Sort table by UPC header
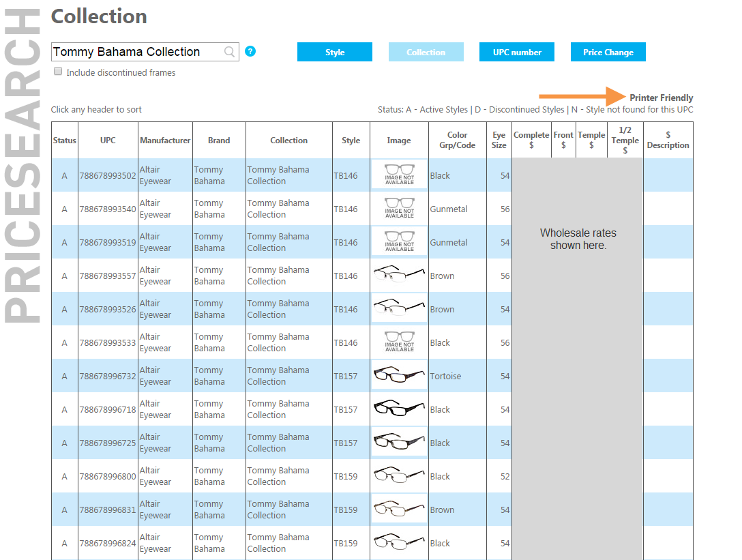Screen dimensions: 742x560 point(108,140)
